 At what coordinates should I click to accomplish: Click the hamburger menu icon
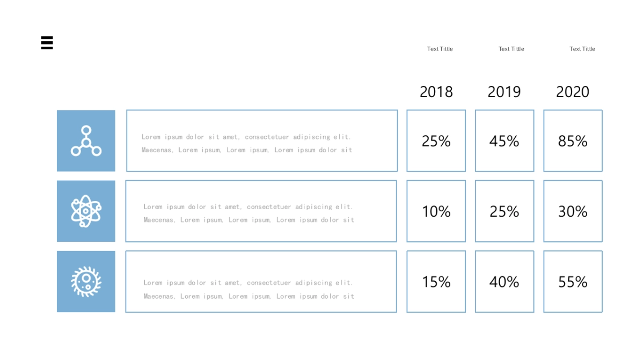(47, 43)
